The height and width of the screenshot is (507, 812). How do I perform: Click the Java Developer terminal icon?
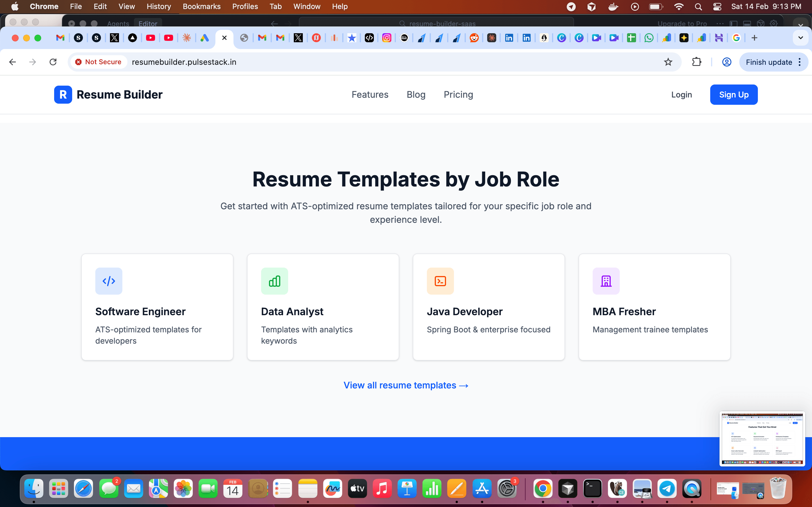(x=440, y=281)
